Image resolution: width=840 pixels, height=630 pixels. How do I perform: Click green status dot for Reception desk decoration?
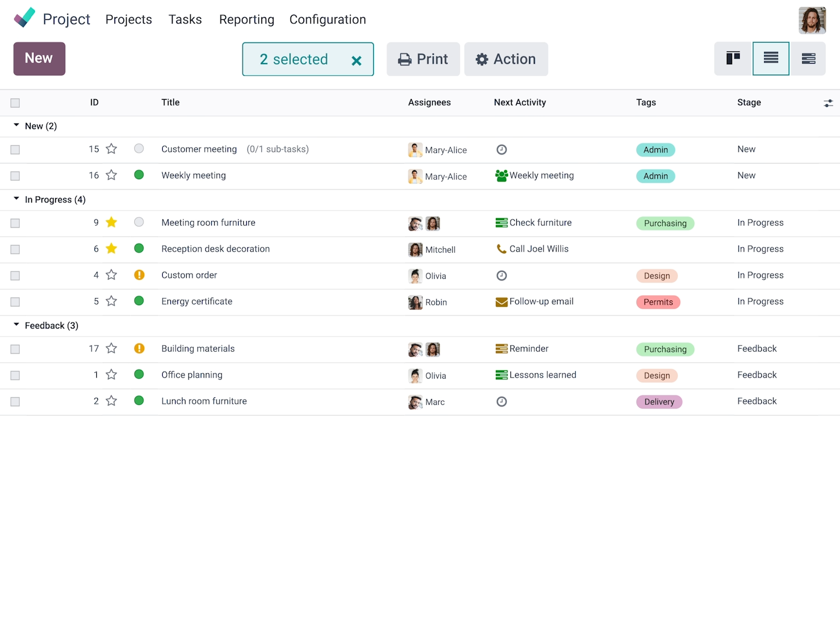[139, 249]
